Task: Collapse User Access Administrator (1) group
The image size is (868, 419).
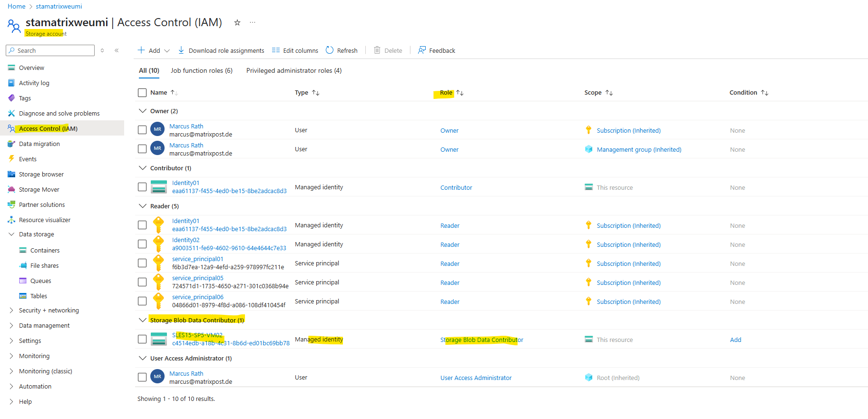Action: 142,358
